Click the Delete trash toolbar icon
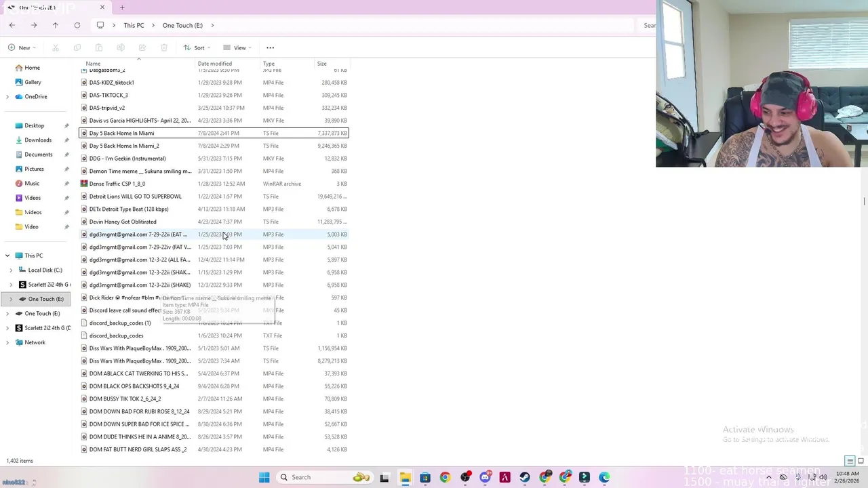 (x=164, y=47)
